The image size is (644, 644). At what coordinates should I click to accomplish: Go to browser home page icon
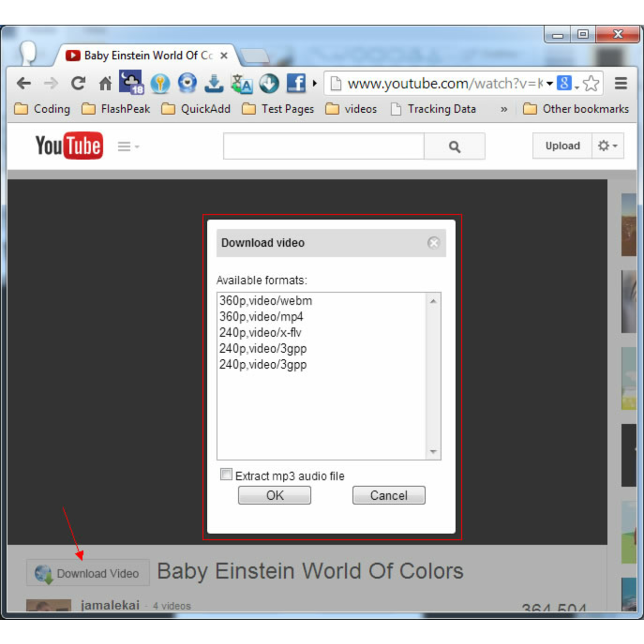[x=105, y=83]
